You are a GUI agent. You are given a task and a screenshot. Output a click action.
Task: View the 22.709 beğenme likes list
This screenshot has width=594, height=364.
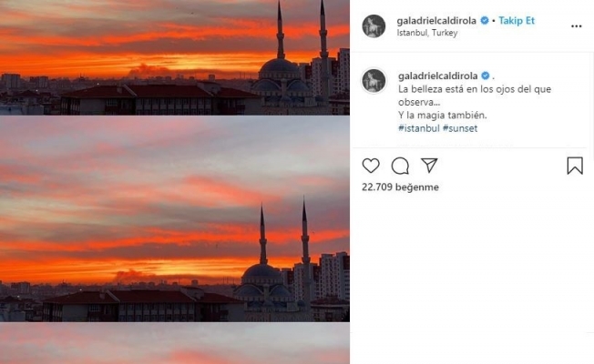pos(400,187)
